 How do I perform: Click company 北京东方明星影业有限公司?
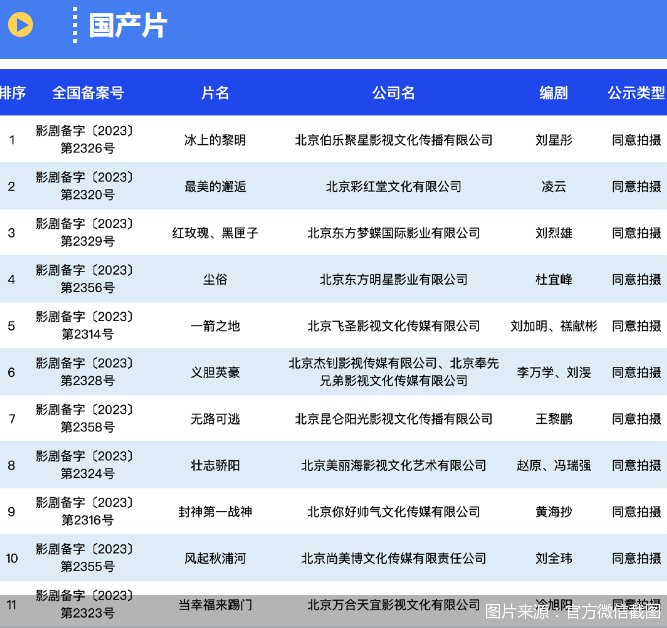click(x=393, y=280)
